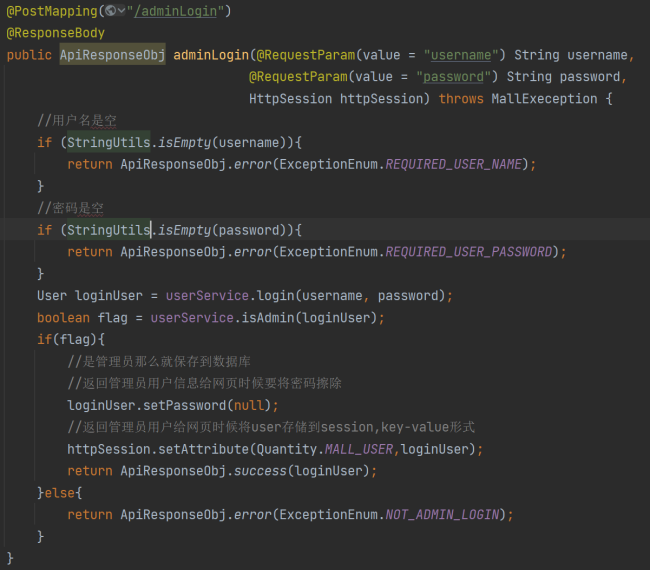Click loginUser.setPassword(null) line
650x570 pixels.
pyautogui.click(x=172, y=405)
